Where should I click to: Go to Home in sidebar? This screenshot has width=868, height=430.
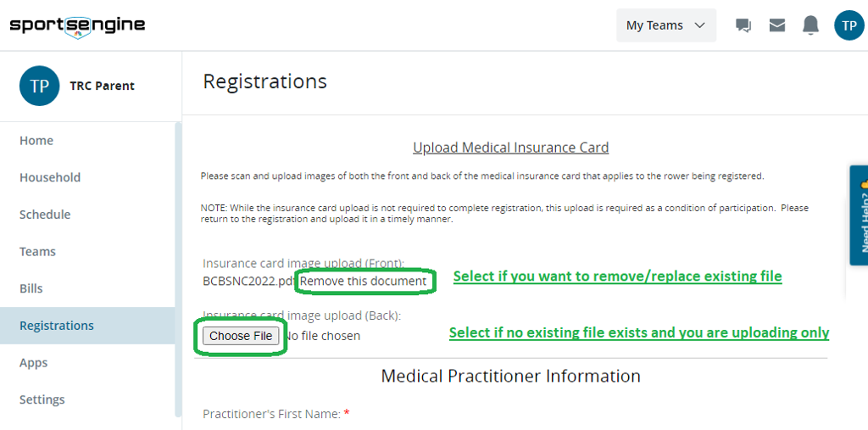click(x=36, y=141)
